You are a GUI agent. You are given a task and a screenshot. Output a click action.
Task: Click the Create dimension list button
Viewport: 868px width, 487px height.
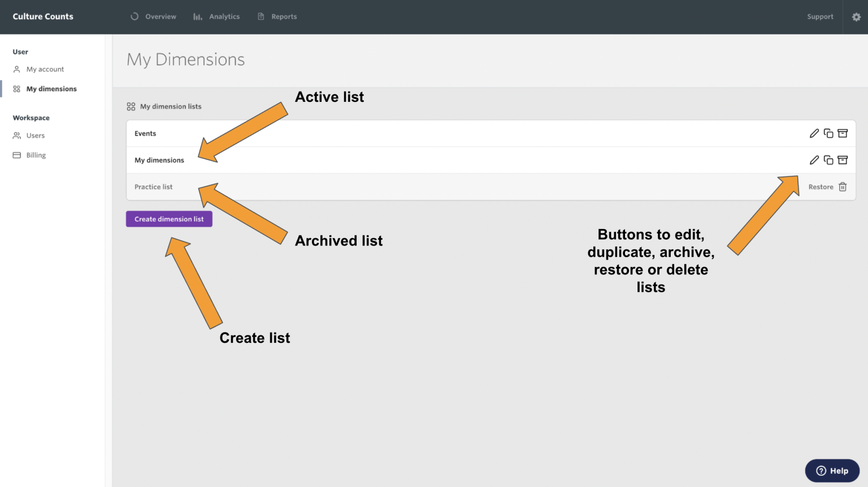pyautogui.click(x=169, y=219)
